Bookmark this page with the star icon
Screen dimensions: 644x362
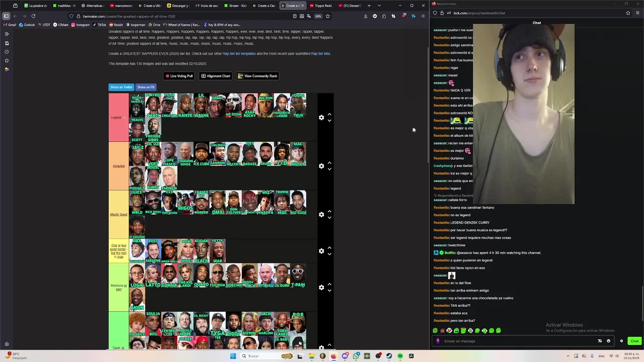coord(328,16)
